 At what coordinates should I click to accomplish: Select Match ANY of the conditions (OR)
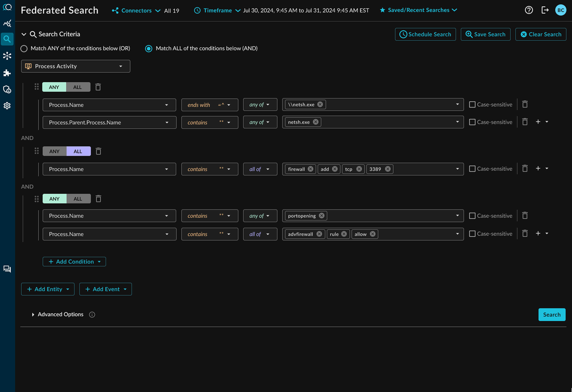24,48
